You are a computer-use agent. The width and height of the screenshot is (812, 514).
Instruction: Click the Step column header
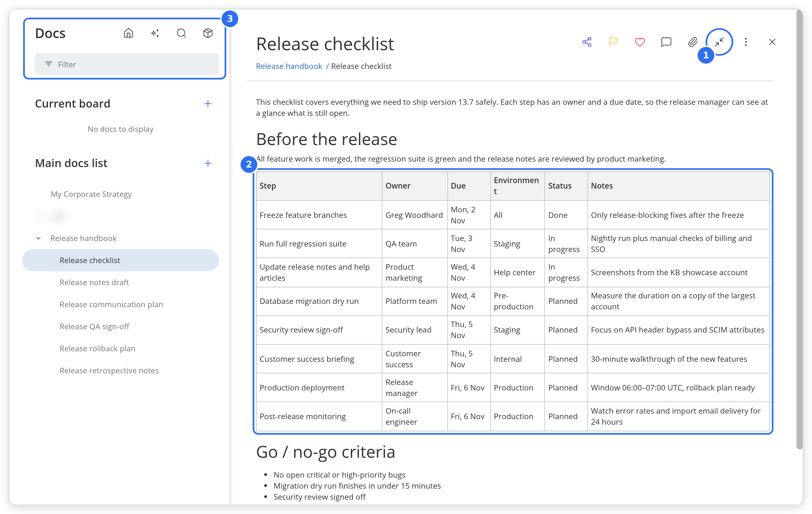[319, 186]
